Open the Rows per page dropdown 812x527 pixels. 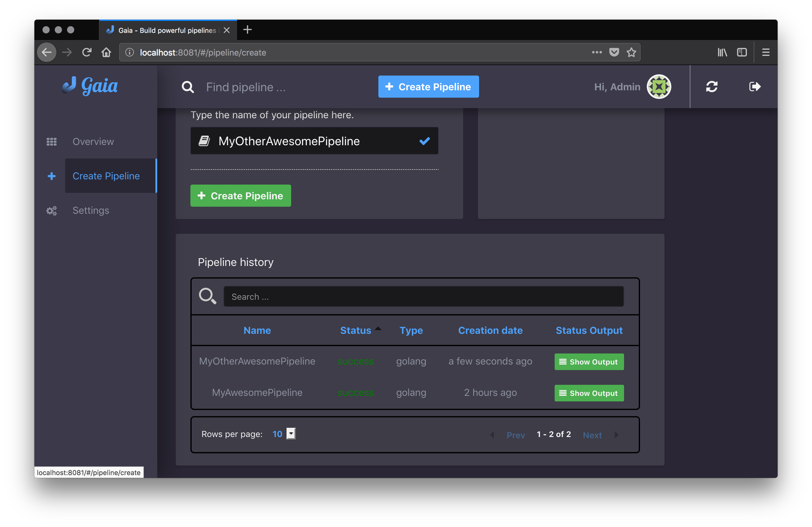291,434
